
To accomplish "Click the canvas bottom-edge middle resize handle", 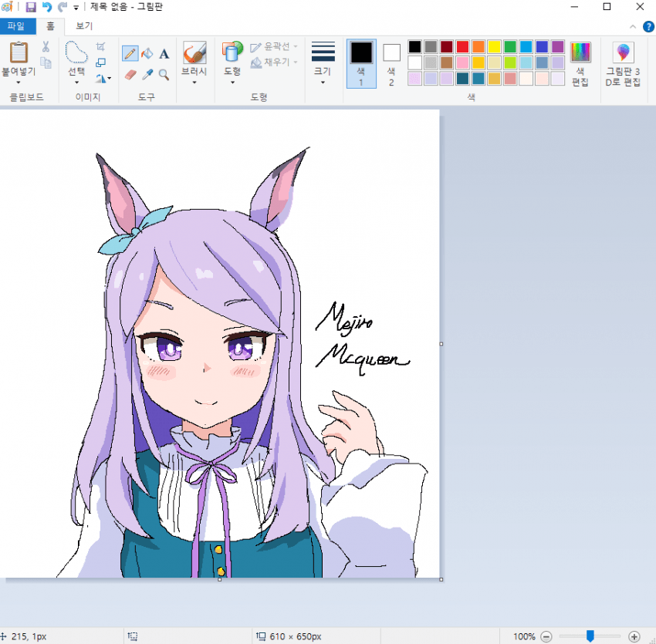I will (x=220, y=580).
